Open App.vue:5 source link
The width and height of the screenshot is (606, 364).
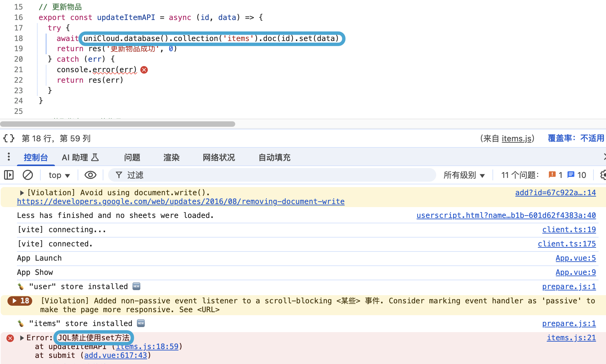tap(575, 258)
